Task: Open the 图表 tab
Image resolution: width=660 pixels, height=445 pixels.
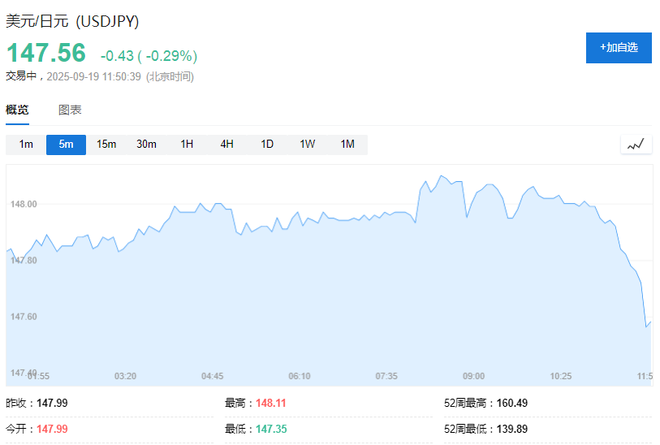Action: [x=70, y=110]
